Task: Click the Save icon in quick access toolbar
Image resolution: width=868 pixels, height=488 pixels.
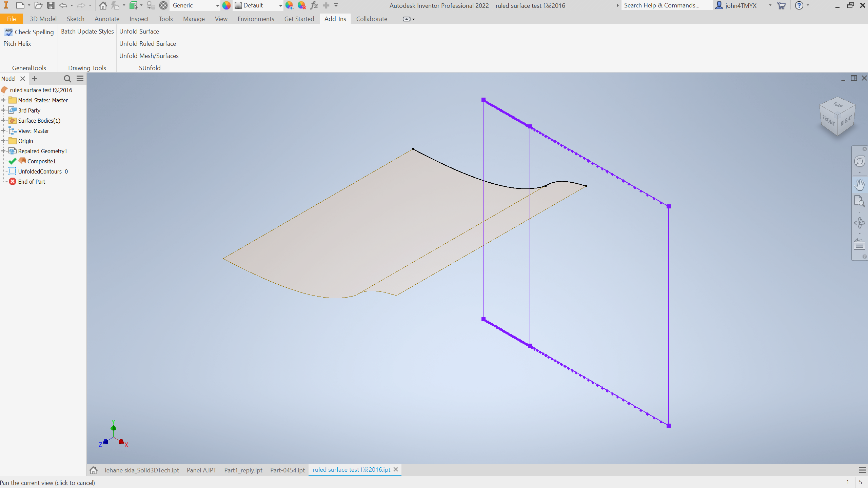Action: tap(51, 5)
